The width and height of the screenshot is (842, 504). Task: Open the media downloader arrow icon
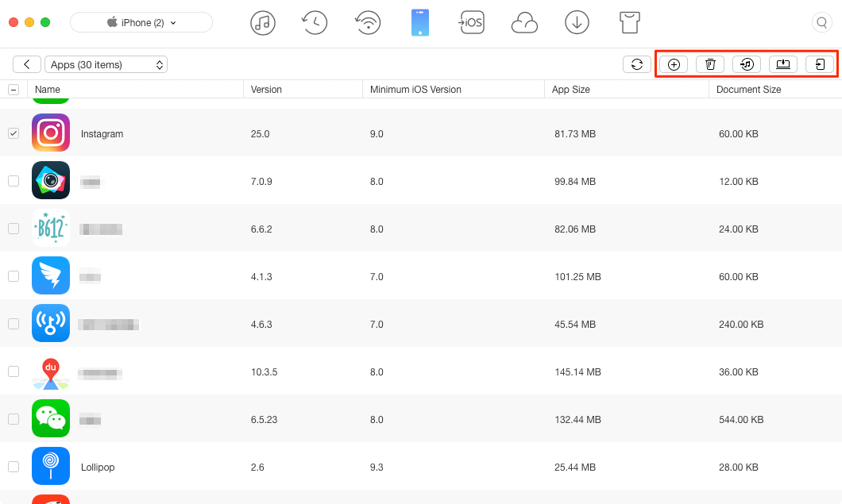(577, 23)
